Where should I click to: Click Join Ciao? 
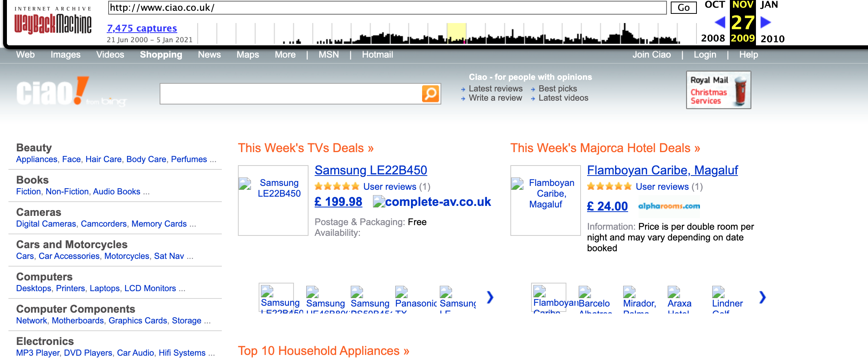coord(652,55)
